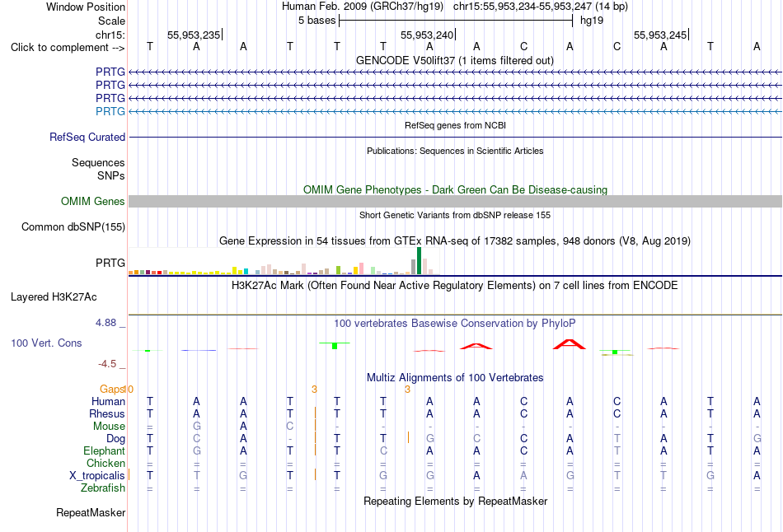Click the PRTG label beside the GTEx bar chart
Viewport: 783px width, 532px height.
(110, 263)
